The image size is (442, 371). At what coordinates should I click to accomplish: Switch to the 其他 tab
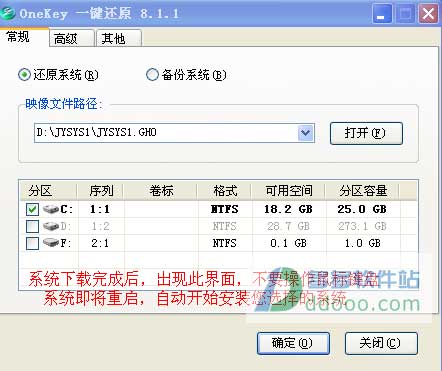coord(118,38)
